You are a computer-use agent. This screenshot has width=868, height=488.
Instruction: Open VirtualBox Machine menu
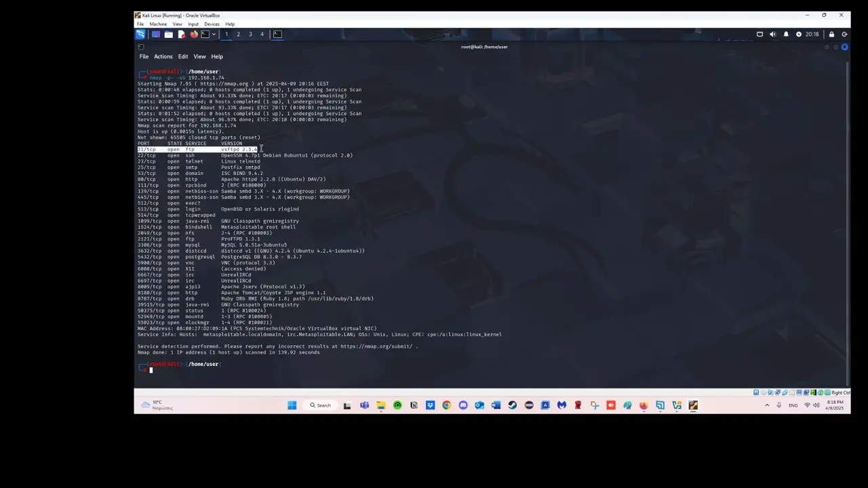(158, 24)
